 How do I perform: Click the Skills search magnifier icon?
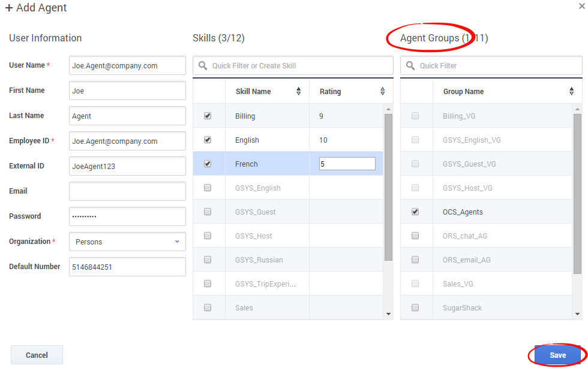coord(203,66)
